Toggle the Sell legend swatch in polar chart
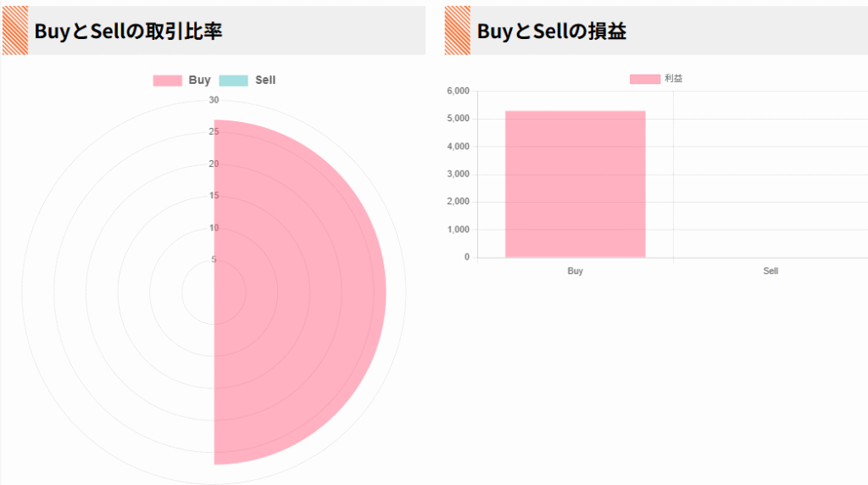This screenshot has width=868, height=485. [233, 81]
